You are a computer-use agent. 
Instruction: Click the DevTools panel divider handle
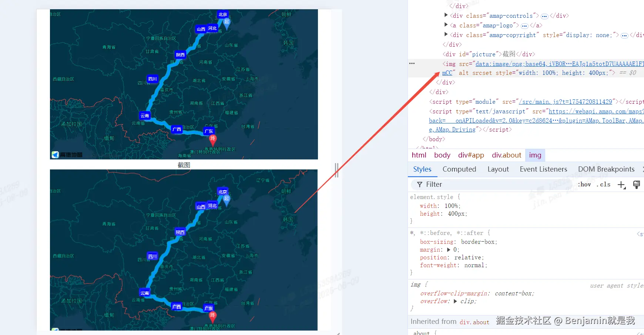click(336, 170)
